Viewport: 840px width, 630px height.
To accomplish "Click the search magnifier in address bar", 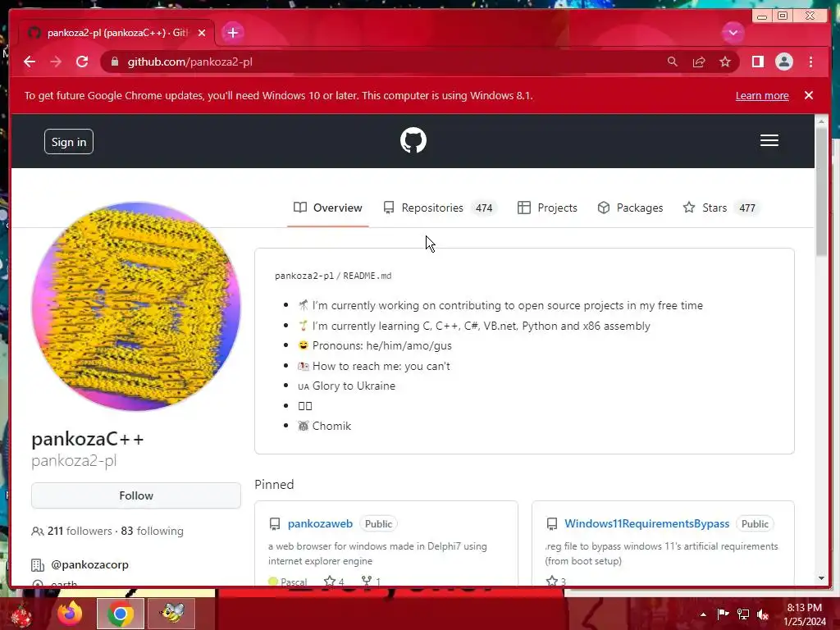I will pyautogui.click(x=673, y=62).
